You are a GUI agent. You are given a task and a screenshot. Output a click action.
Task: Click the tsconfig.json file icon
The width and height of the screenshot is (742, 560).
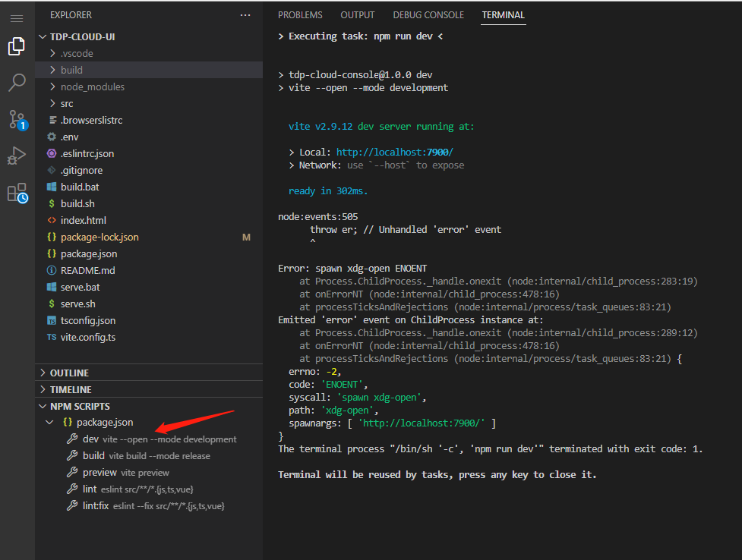pyautogui.click(x=52, y=321)
